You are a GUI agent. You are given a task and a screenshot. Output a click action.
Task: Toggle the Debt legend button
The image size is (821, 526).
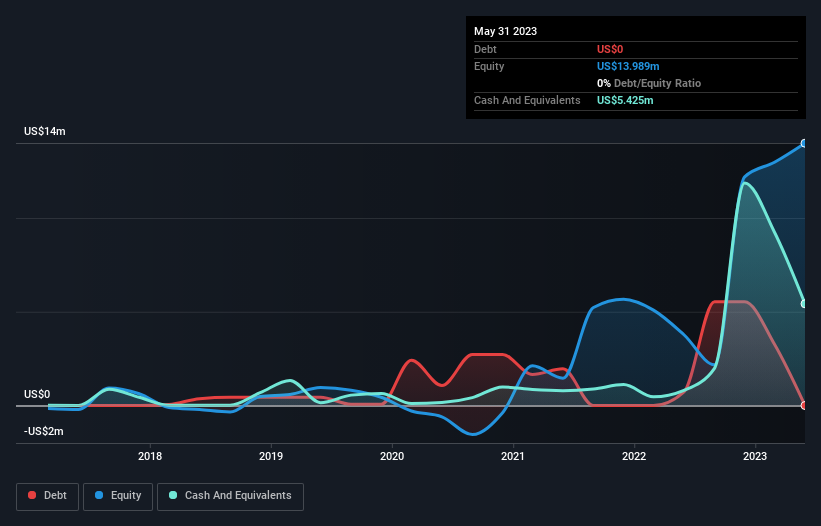pyautogui.click(x=48, y=496)
